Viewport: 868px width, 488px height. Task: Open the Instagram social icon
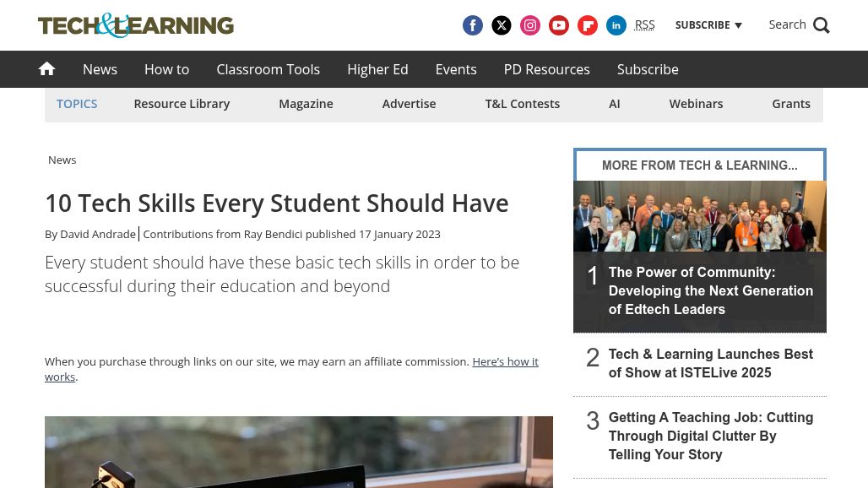(529, 25)
